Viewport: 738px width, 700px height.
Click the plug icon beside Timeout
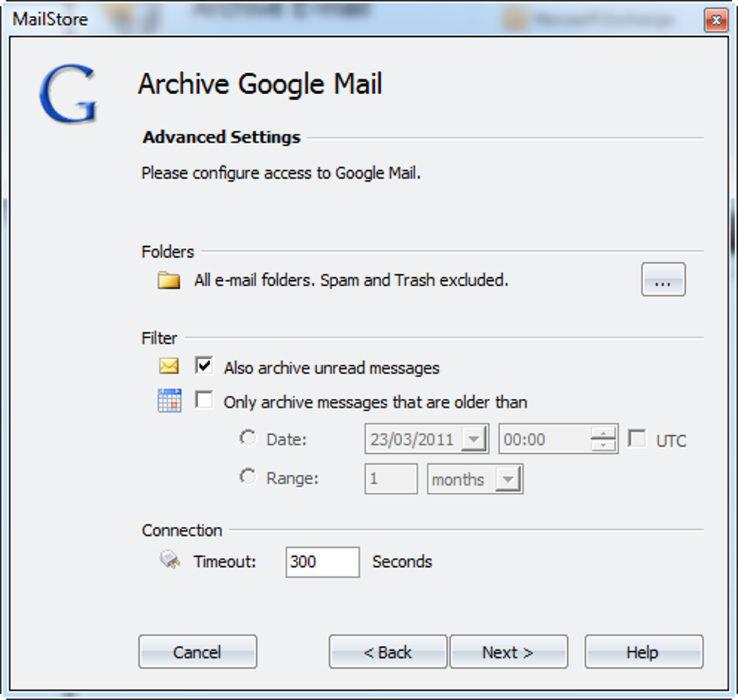click(x=170, y=560)
